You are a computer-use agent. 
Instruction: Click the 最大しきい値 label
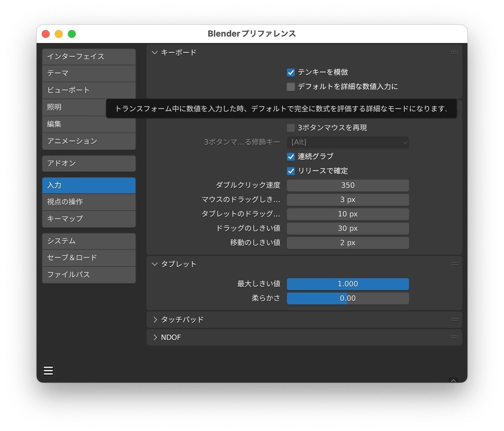tap(259, 284)
